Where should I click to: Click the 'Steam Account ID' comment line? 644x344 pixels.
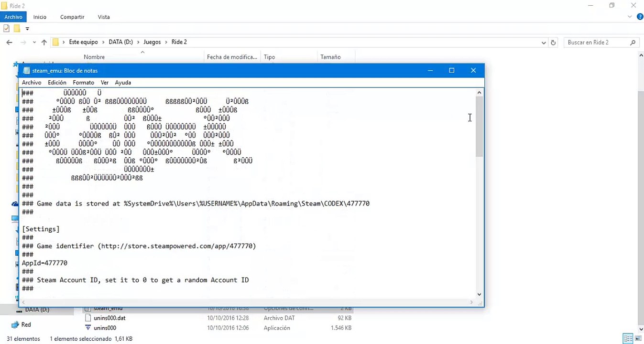click(x=135, y=280)
